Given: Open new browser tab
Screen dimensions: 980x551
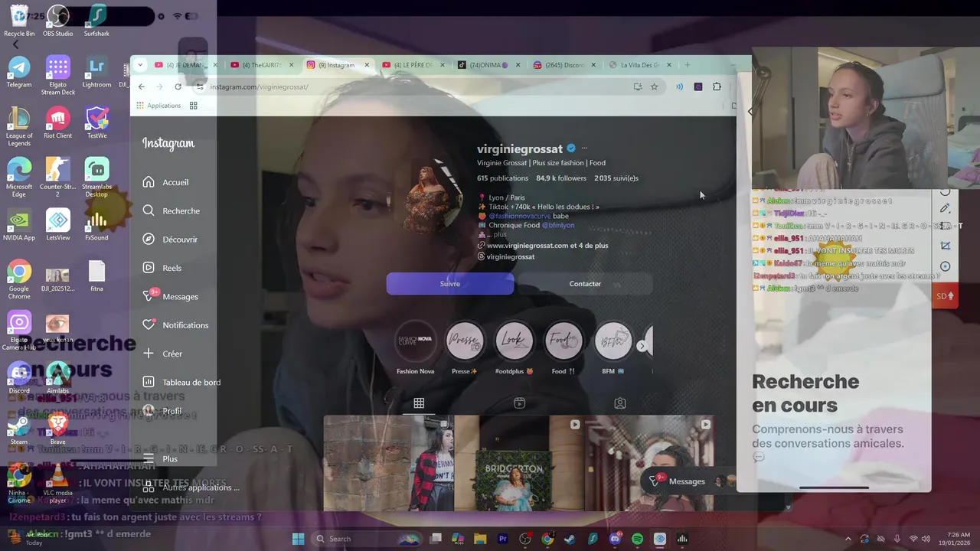Looking at the screenshot, I should pos(687,65).
